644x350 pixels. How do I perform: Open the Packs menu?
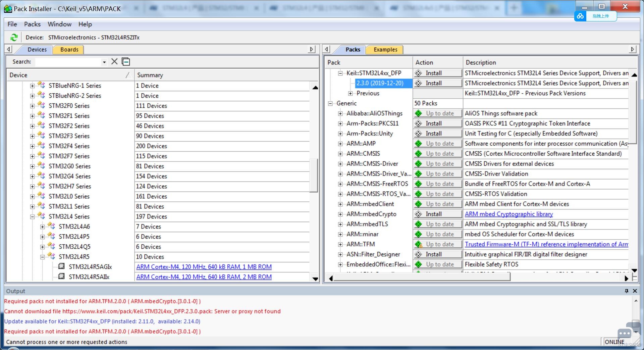coord(32,24)
